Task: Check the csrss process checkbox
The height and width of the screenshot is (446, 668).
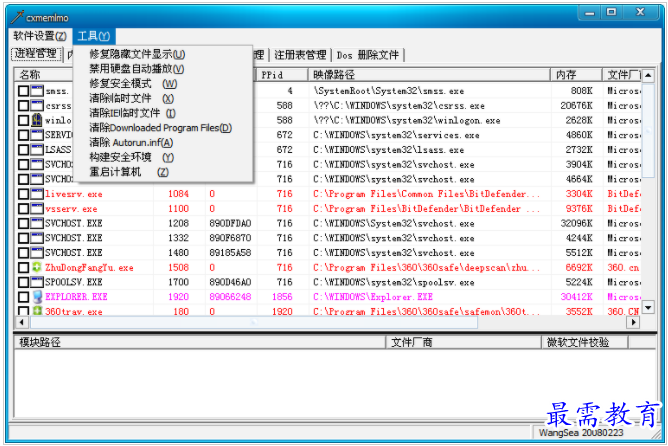Action: (23, 105)
